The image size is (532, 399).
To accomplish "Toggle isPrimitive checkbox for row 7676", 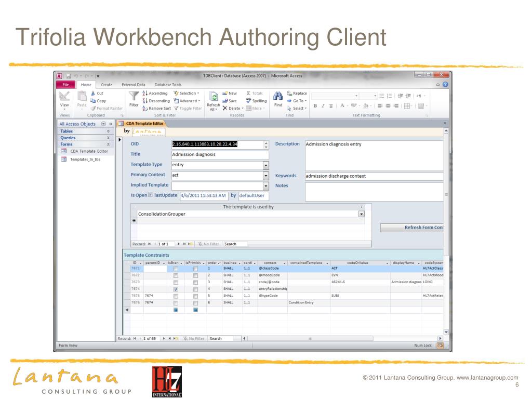I will 195,303.
